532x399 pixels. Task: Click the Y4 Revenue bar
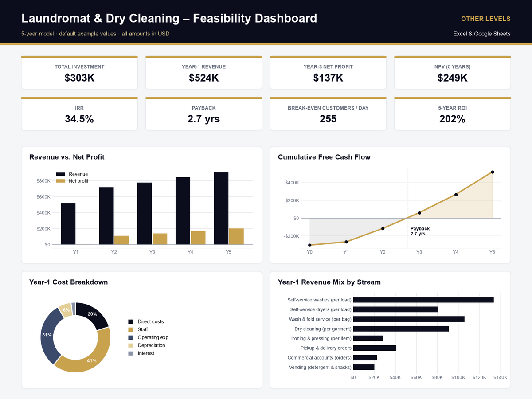pos(183,211)
